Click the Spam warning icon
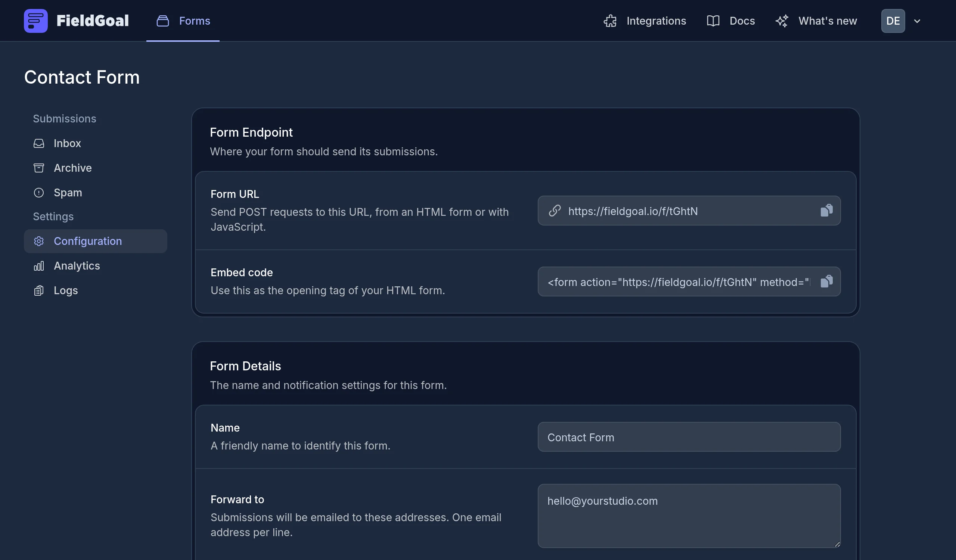This screenshot has height=560, width=956. click(x=39, y=193)
